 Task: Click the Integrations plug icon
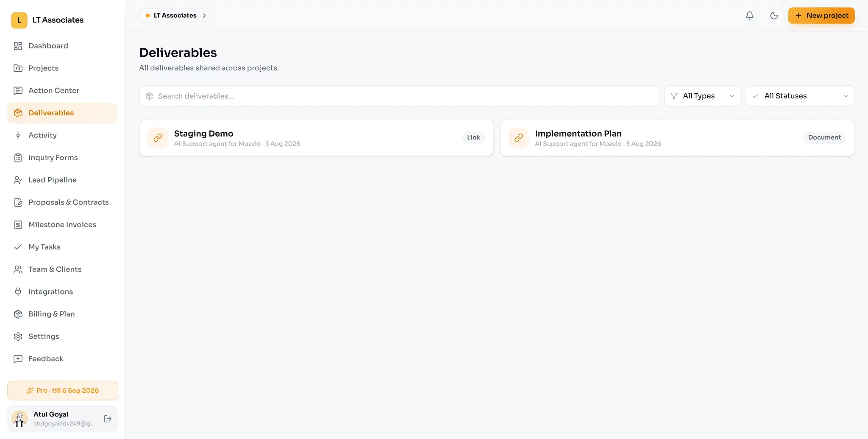point(18,292)
